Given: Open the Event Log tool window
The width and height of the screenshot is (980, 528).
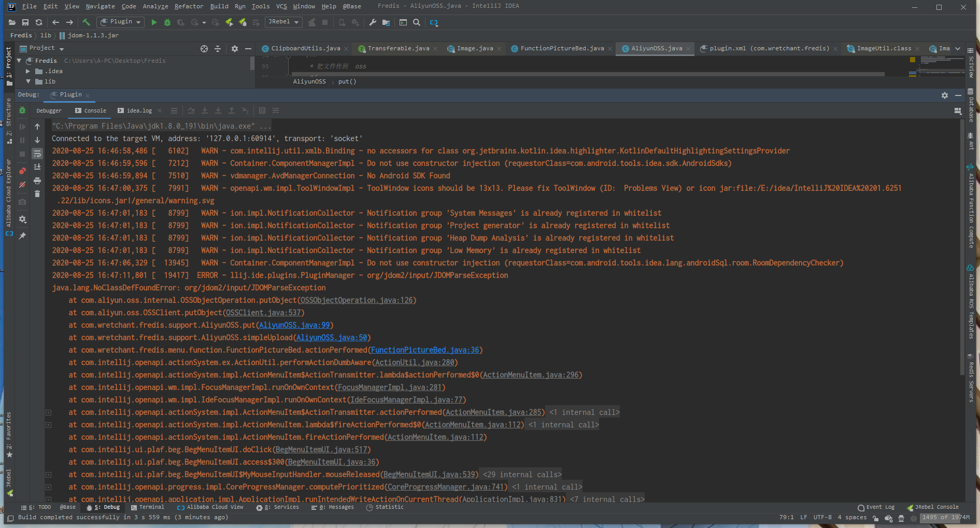Looking at the screenshot, I should 876,507.
